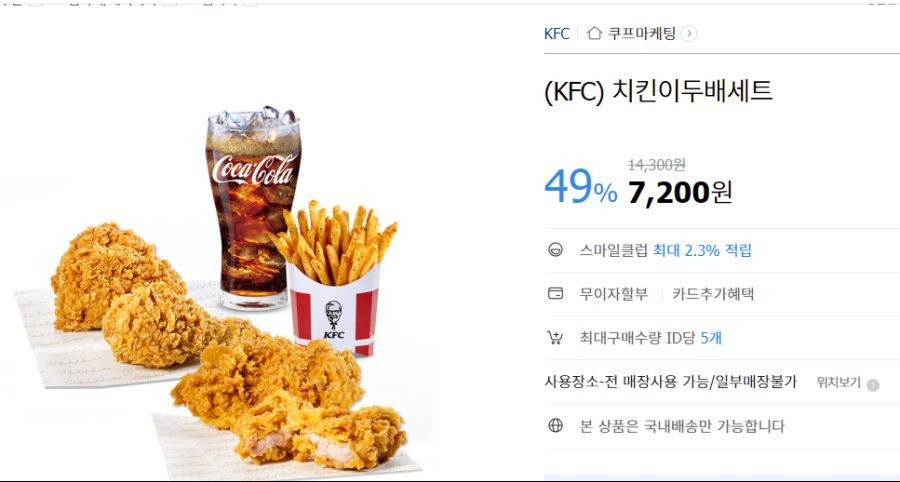Image resolution: width=900 pixels, height=482 pixels.
Task: Click the Coca-Cola glass in product image
Action: 253,207
